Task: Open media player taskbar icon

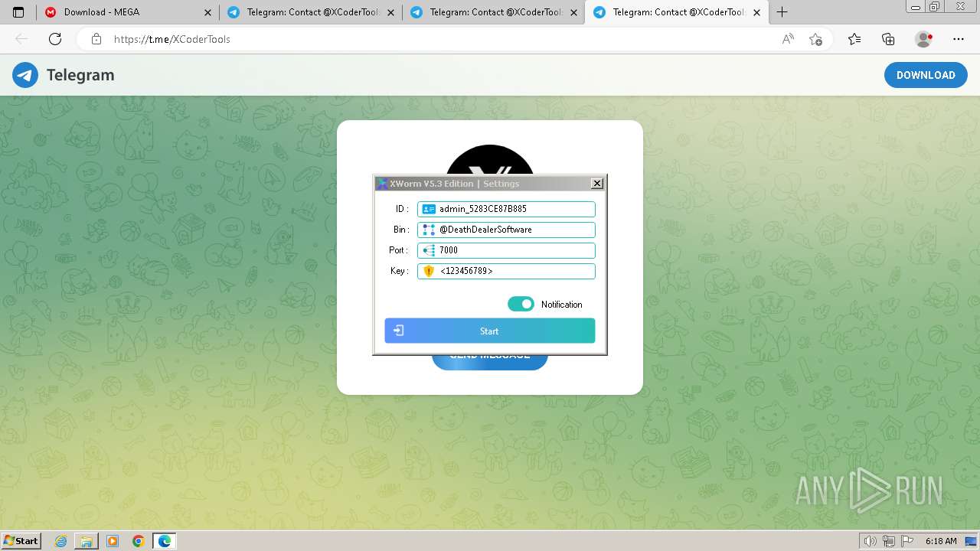Action: pyautogui.click(x=113, y=541)
